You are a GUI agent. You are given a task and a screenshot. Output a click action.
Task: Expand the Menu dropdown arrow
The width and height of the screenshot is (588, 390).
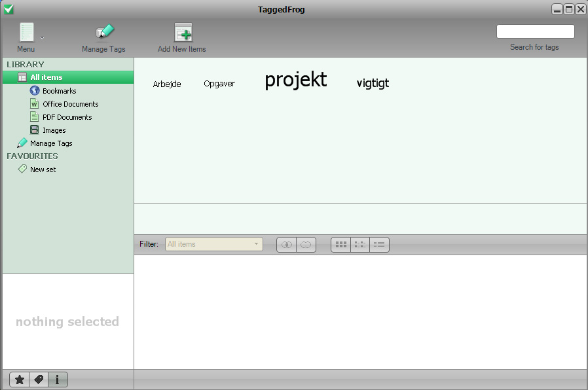pos(42,38)
